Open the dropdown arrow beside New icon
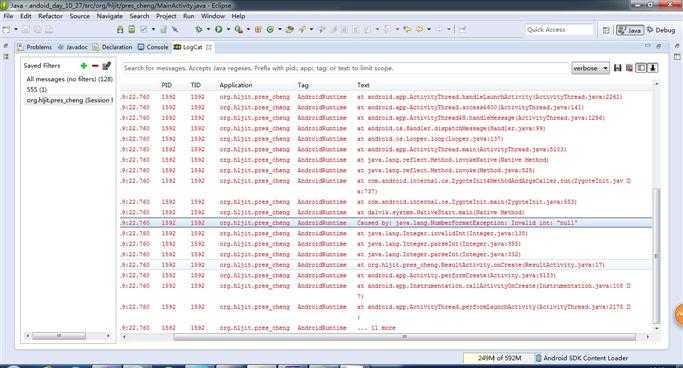This screenshot has width=683, height=368. [16, 29]
